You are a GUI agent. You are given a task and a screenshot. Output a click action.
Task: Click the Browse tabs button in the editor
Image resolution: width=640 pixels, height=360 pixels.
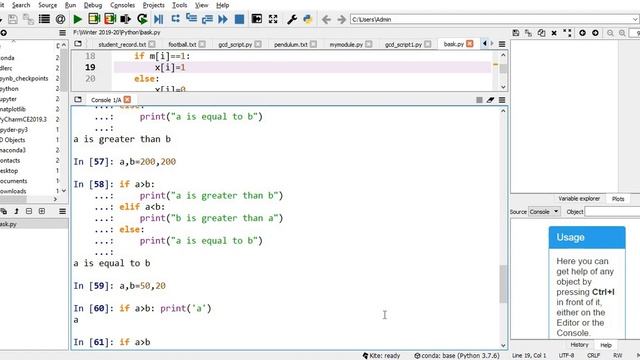point(78,44)
